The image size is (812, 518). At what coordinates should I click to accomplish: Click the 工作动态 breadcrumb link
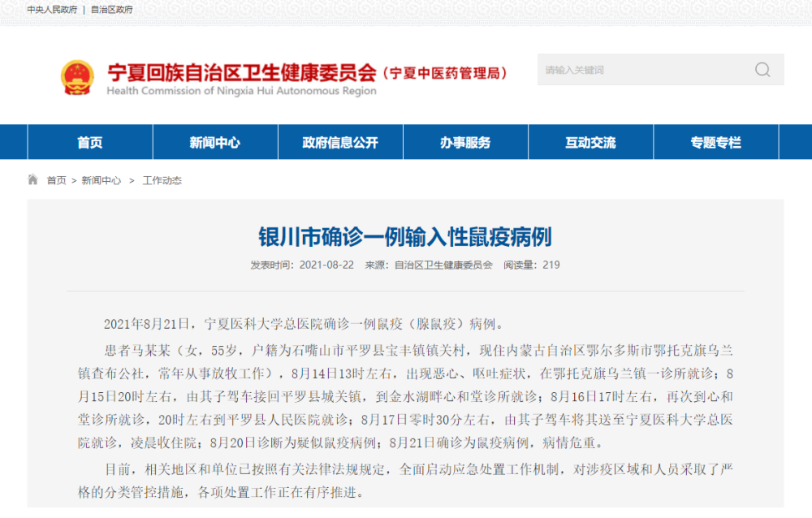[162, 180]
